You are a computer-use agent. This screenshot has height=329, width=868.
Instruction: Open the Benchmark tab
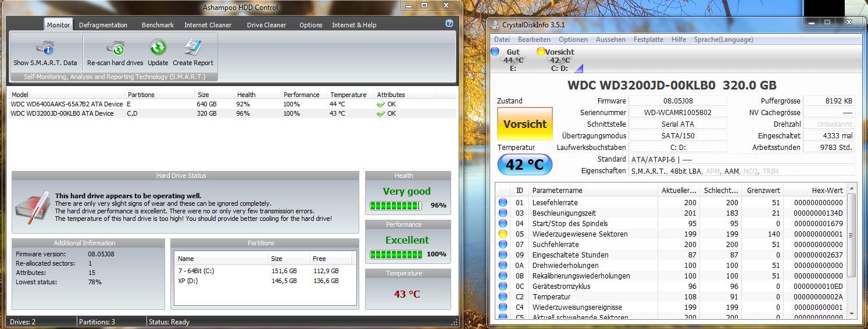coord(158,25)
